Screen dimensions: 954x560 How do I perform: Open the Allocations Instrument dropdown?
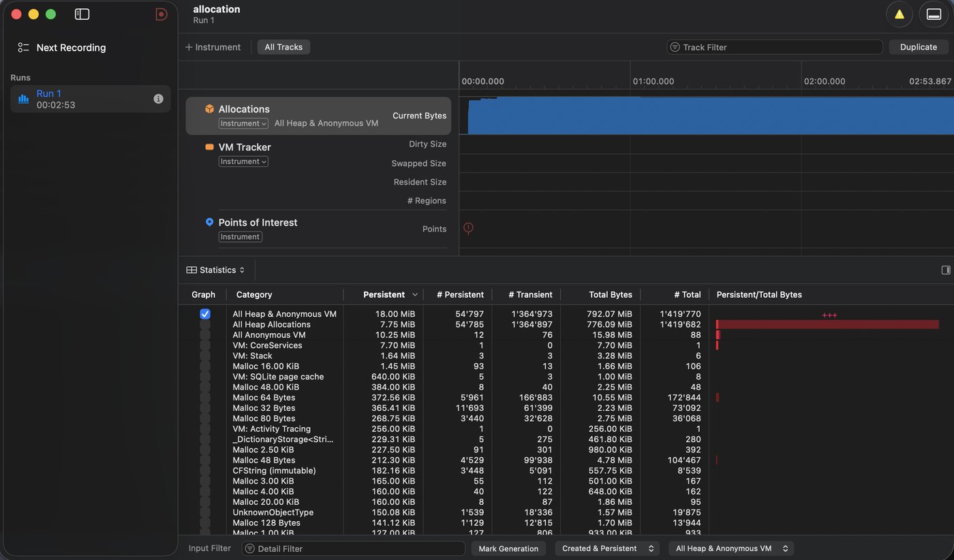243,123
